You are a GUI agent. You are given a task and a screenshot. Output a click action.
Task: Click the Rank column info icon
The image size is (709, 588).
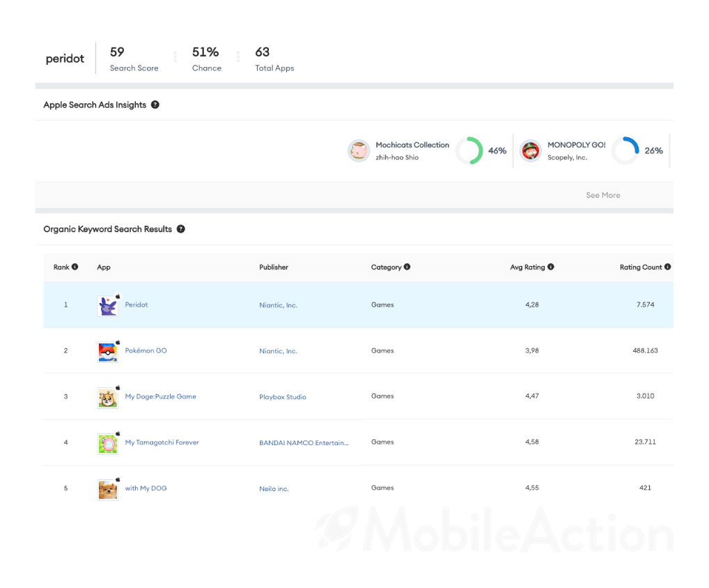click(75, 267)
